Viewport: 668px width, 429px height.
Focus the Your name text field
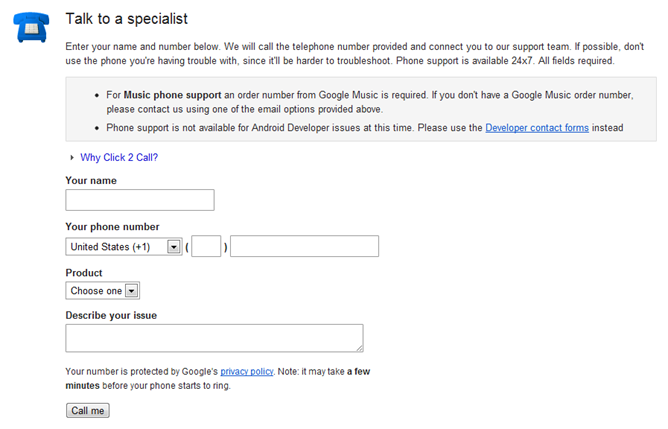click(x=140, y=200)
